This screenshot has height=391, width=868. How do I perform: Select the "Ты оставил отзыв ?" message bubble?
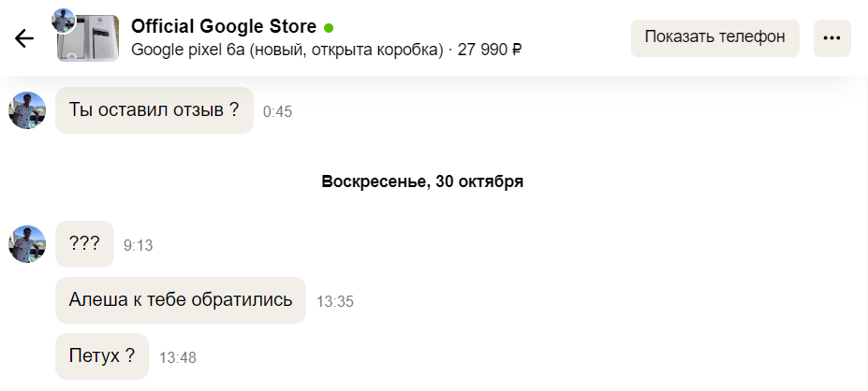154,110
